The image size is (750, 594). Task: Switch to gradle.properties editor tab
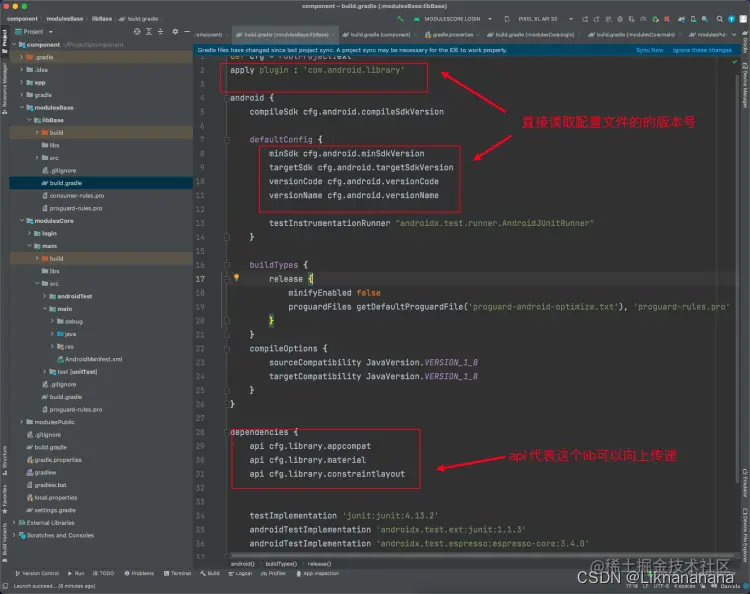(x=452, y=34)
